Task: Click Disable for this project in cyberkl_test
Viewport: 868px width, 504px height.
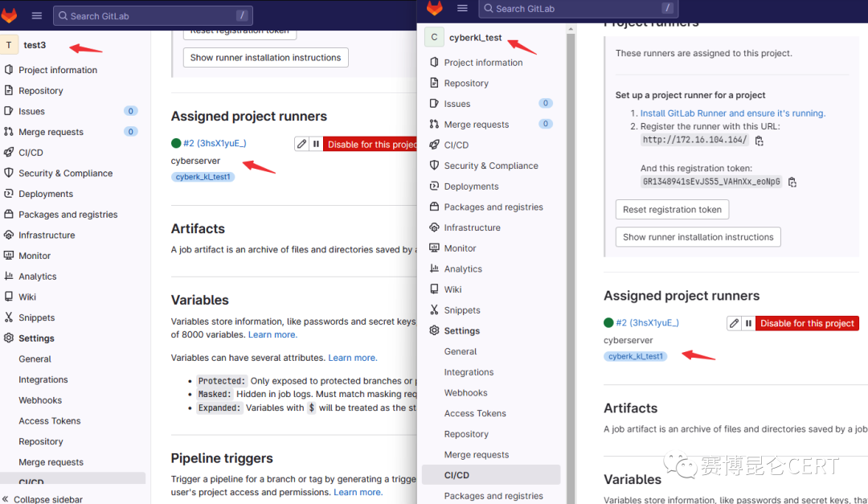Action: pyautogui.click(x=807, y=323)
